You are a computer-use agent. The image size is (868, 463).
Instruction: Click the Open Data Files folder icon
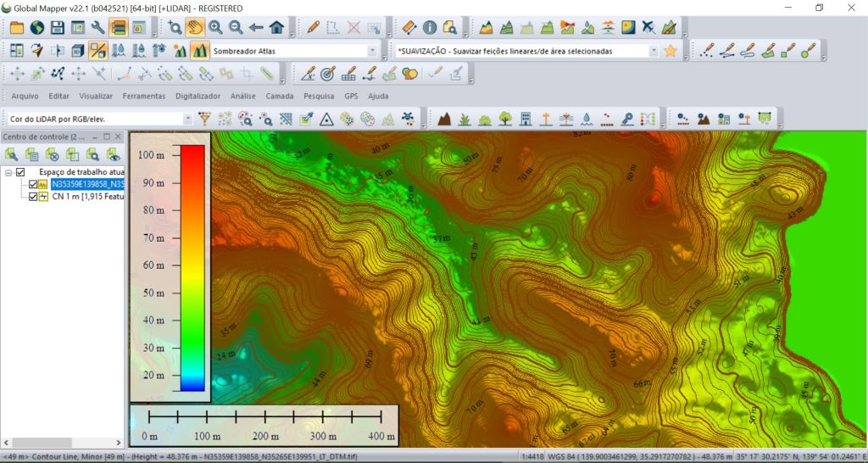coord(16,28)
